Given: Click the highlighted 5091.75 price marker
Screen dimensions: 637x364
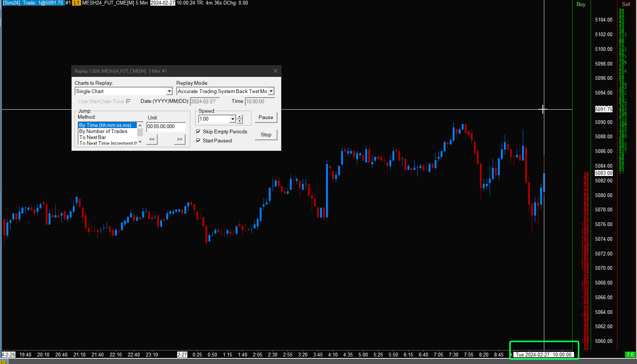Looking at the screenshot, I should point(604,109).
